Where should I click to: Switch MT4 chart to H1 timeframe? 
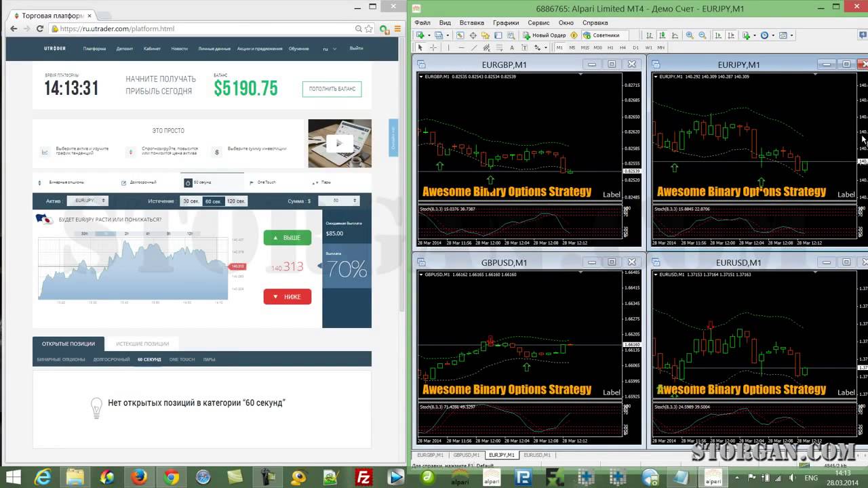[610, 47]
